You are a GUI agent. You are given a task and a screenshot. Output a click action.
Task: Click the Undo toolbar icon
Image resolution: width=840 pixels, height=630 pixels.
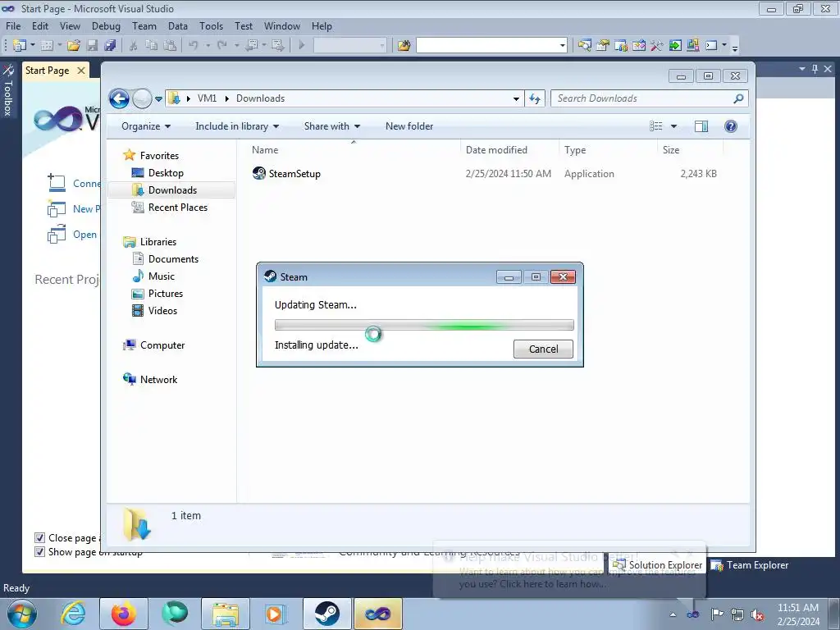(194, 46)
